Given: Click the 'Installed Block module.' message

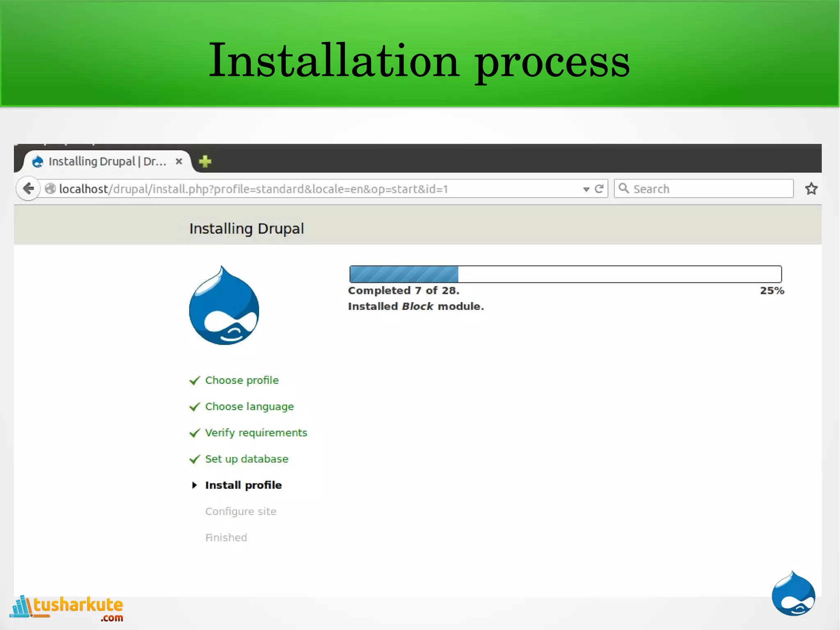Looking at the screenshot, I should (416, 307).
